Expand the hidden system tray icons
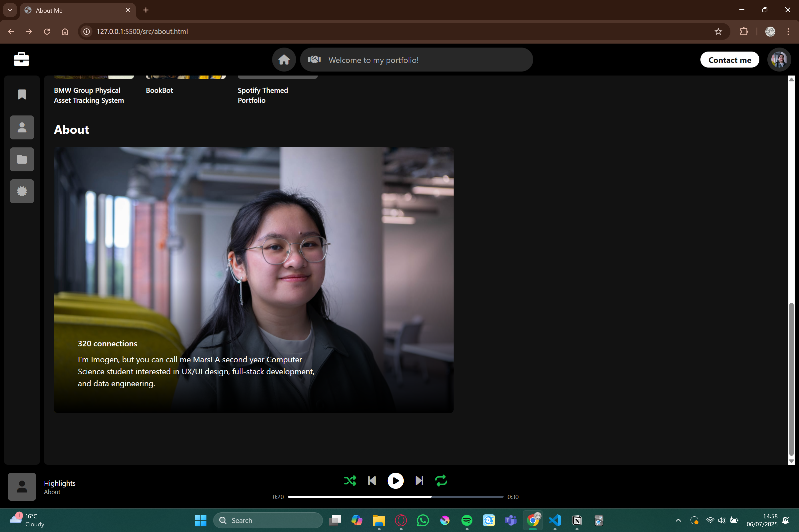The width and height of the screenshot is (799, 532). pos(678,520)
